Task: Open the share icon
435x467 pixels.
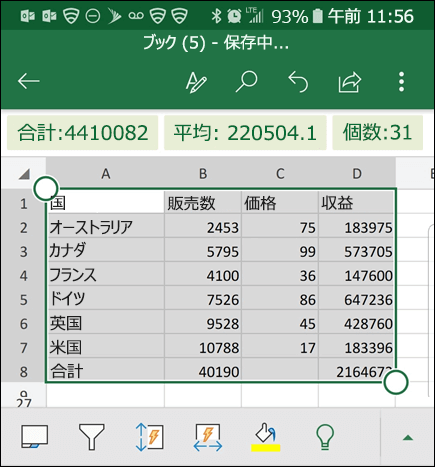Action: pyautogui.click(x=349, y=82)
